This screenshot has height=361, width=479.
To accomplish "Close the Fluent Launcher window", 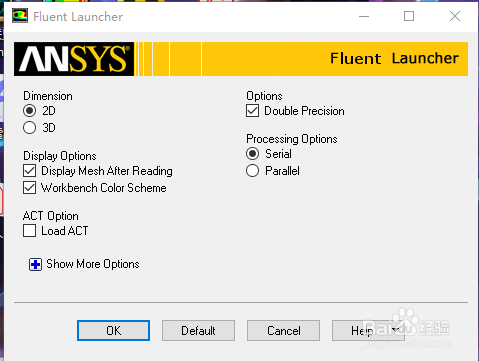I will click(455, 16).
